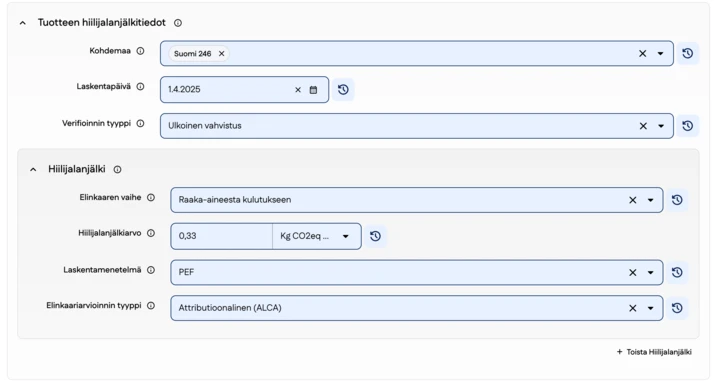Edit the Laskentapäivä date text 1.4.2025
Viewport: 720px width, 386px height.
point(184,90)
